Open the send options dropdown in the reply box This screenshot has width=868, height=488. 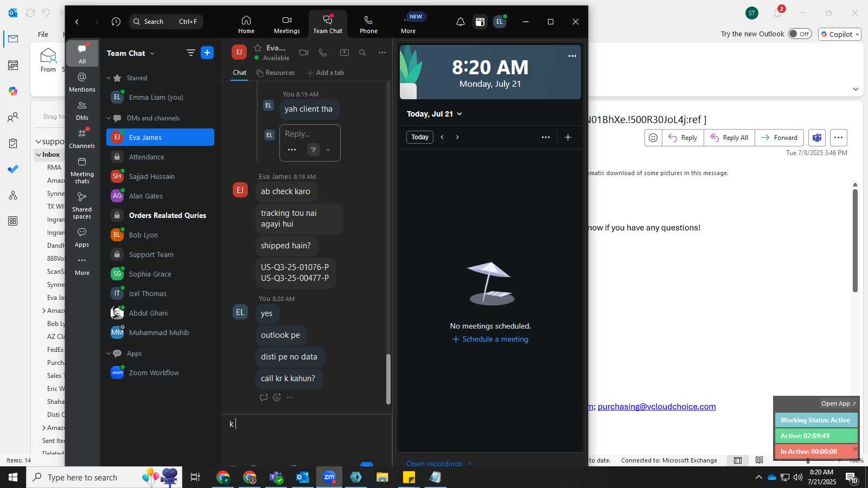[328, 150]
